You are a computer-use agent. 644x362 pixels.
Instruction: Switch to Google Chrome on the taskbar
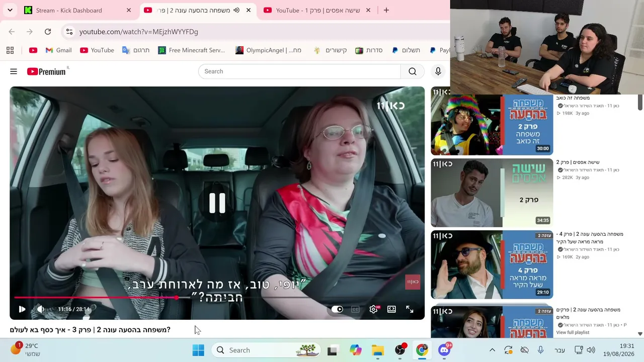point(422,350)
